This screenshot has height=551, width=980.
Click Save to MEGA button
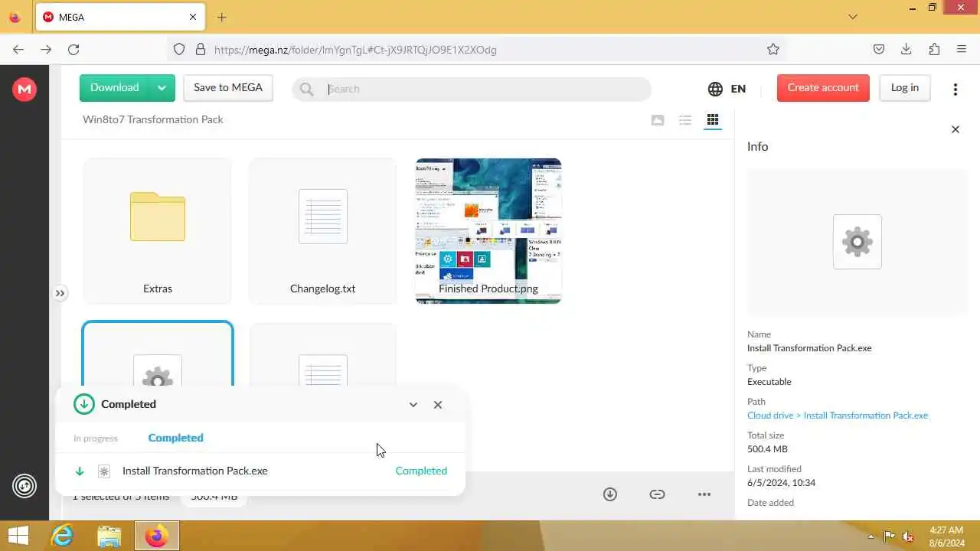point(228,88)
